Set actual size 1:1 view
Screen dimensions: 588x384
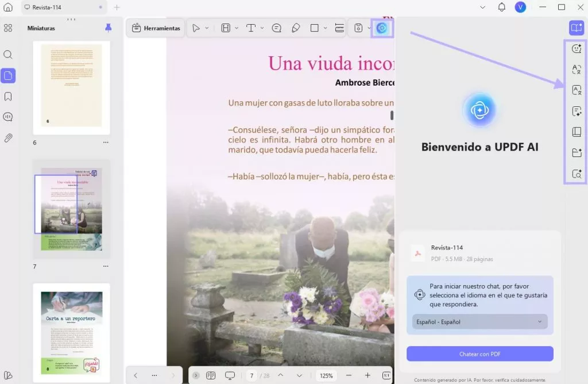click(x=386, y=375)
